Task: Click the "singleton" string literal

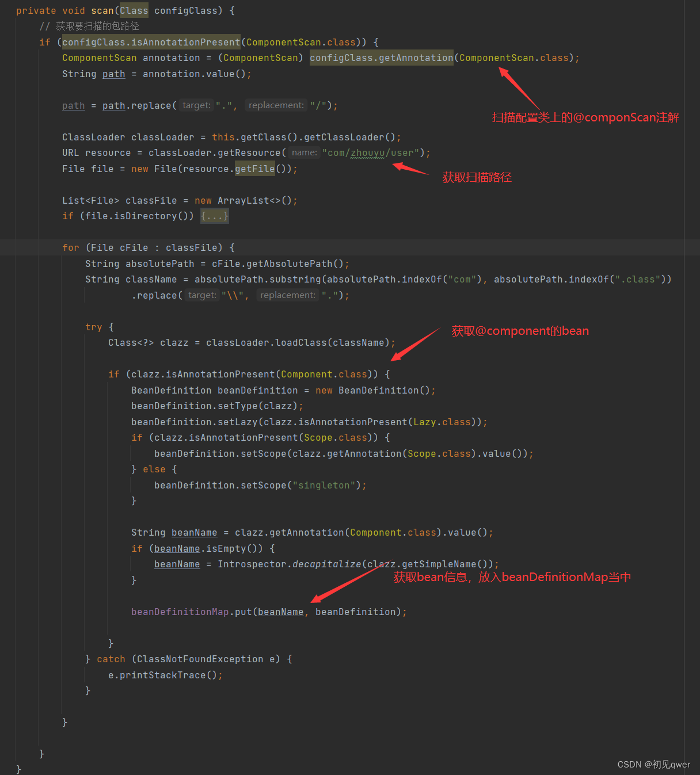Action: 324,486
